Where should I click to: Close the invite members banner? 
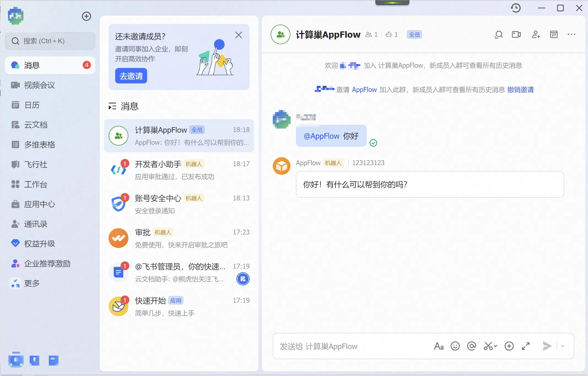(x=238, y=35)
